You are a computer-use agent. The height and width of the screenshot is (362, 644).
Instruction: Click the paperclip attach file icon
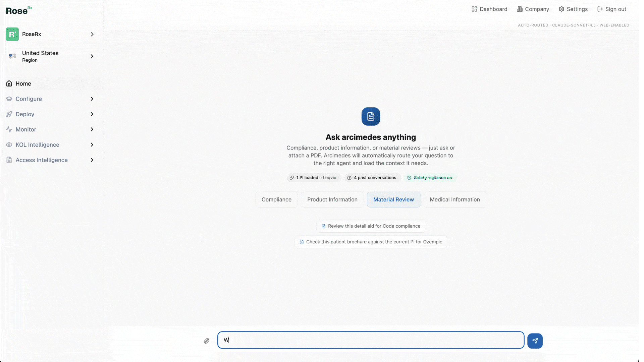[206, 341]
